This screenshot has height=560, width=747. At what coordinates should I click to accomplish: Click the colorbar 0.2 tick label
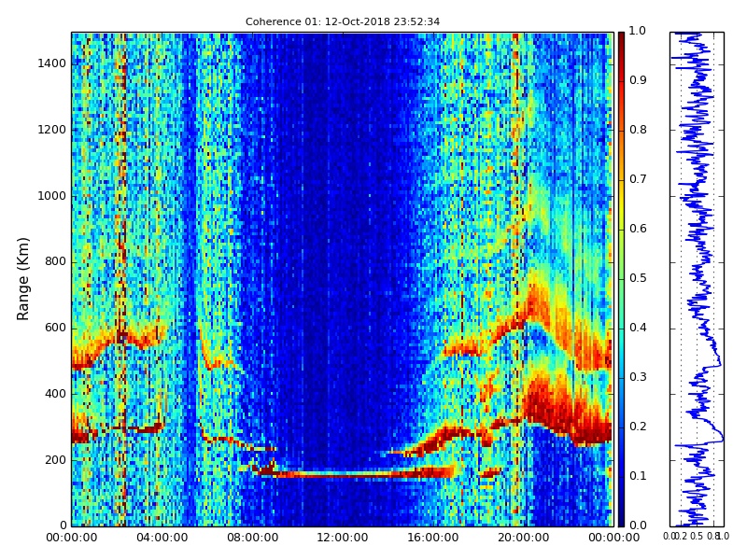click(638, 427)
